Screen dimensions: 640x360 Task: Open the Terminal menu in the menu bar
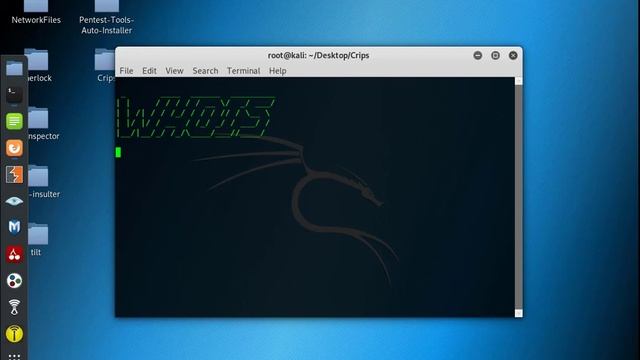(243, 71)
